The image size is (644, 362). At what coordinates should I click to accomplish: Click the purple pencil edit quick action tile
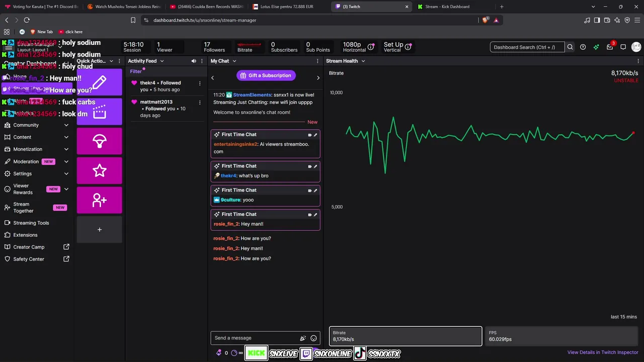99,82
